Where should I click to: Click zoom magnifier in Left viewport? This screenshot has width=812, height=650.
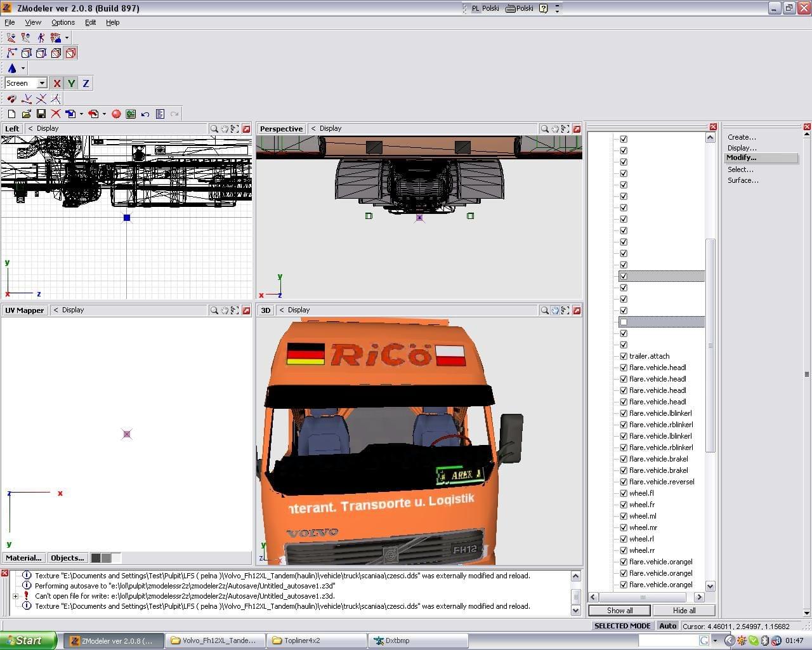(x=214, y=129)
